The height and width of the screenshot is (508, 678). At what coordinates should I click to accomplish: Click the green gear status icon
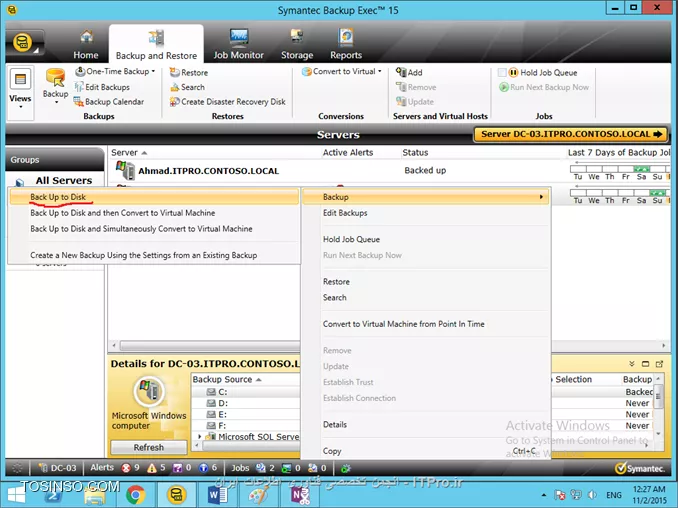[346, 468]
